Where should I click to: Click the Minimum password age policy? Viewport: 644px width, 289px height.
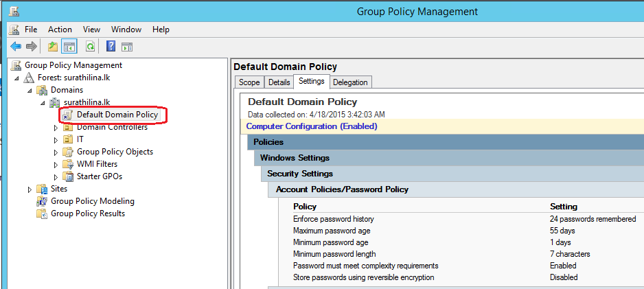point(331,242)
